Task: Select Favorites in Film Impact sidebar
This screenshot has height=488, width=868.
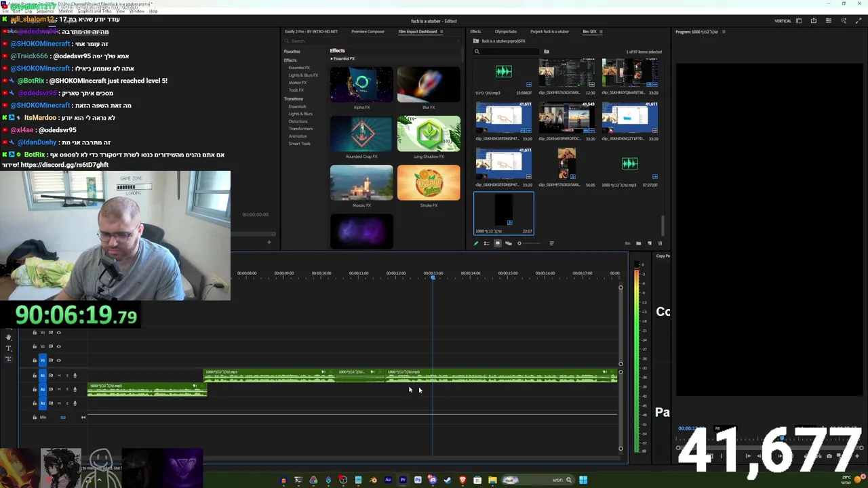Action: pyautogui.click(x=292, y=52)
